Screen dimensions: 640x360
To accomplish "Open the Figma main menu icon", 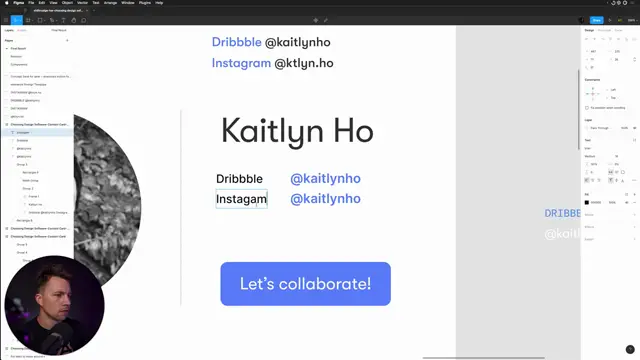I will coord(6,20).
